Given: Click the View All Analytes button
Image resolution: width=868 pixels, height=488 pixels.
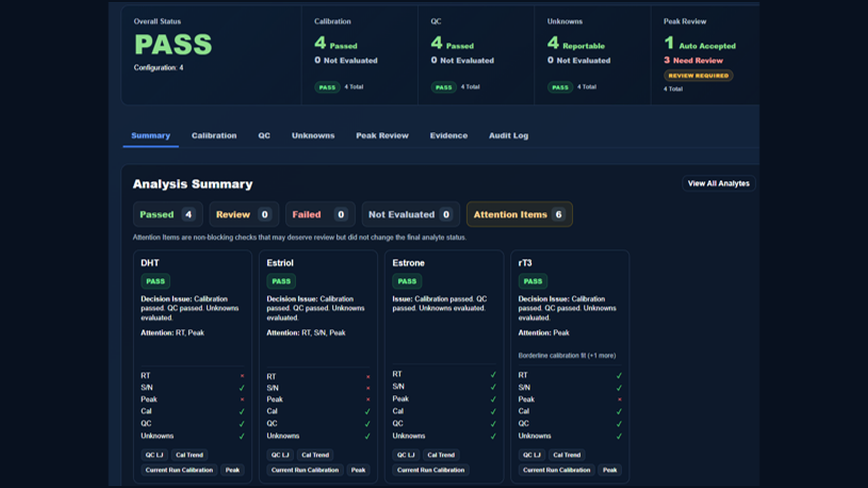Looking at the screenshot, I should (x=719, y=183).
